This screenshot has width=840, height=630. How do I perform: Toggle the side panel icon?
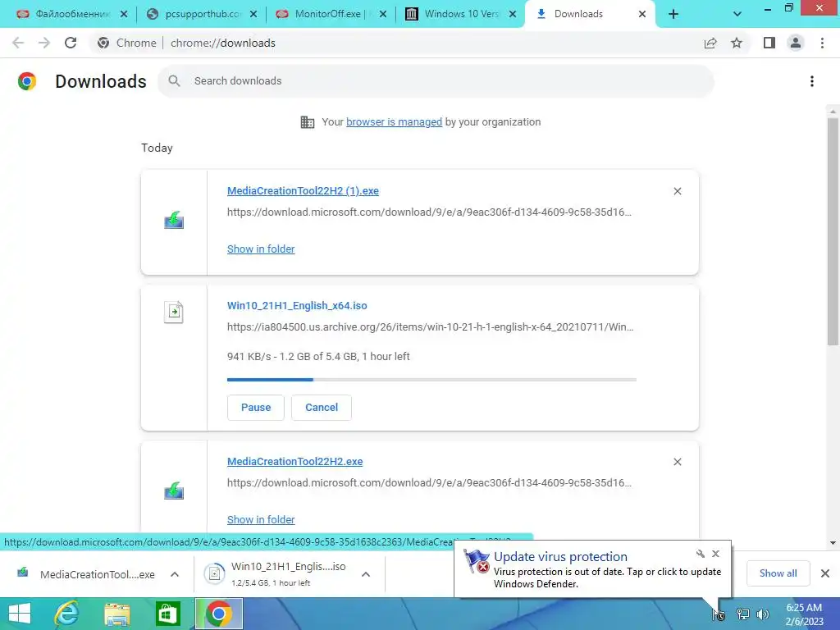769,43
